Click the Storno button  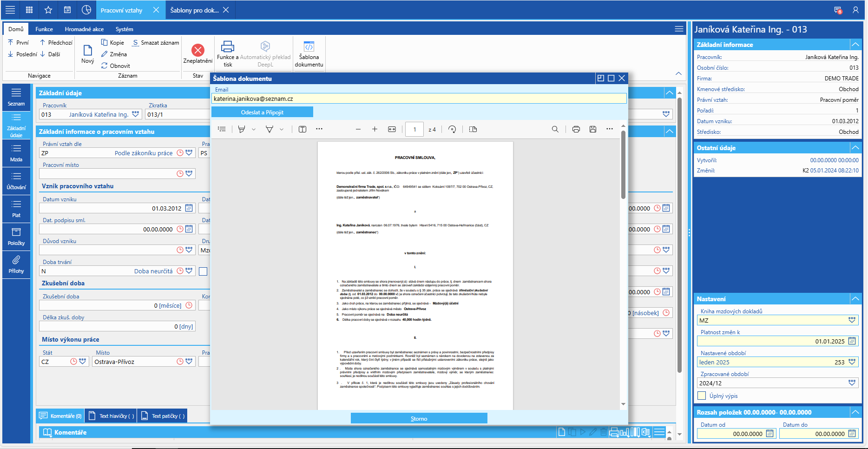click(x=419, y=418)
